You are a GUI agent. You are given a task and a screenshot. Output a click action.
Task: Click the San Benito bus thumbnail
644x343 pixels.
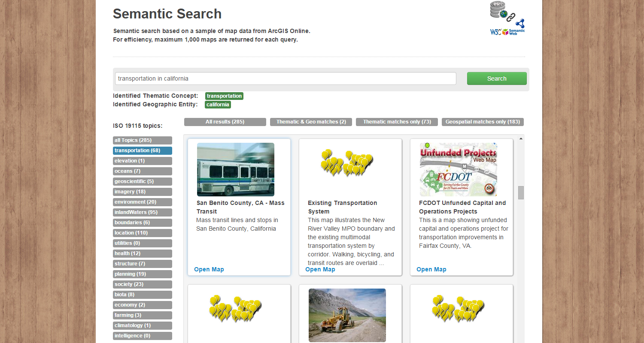pyautogui.click(x=235, y=169)
